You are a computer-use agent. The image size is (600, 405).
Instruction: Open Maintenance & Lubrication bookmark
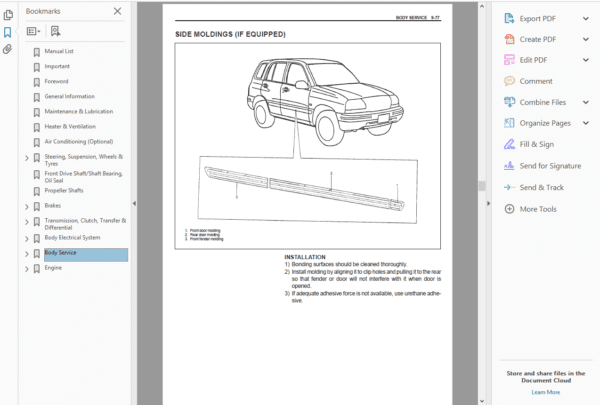(x=78, y=111)
